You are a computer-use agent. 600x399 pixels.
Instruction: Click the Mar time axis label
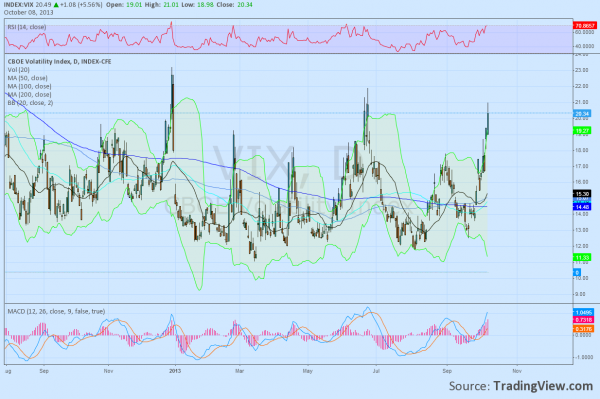click(x=240, y=371)
